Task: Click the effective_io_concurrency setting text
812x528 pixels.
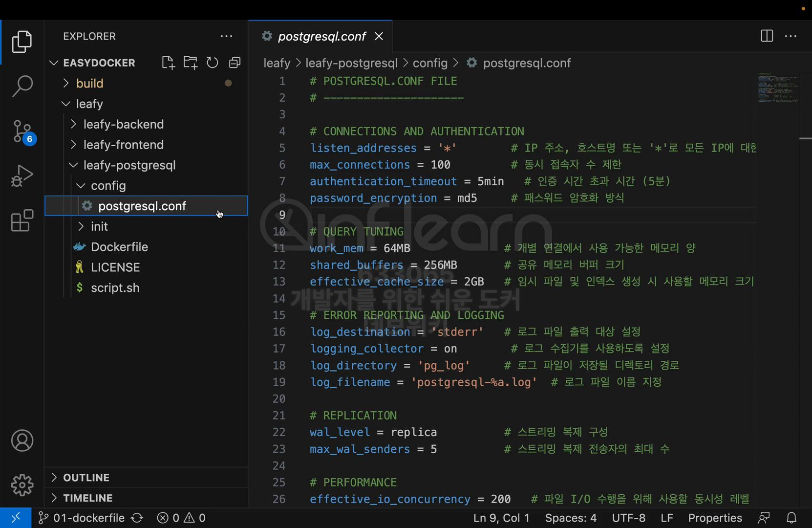Action: coord(390,499)
